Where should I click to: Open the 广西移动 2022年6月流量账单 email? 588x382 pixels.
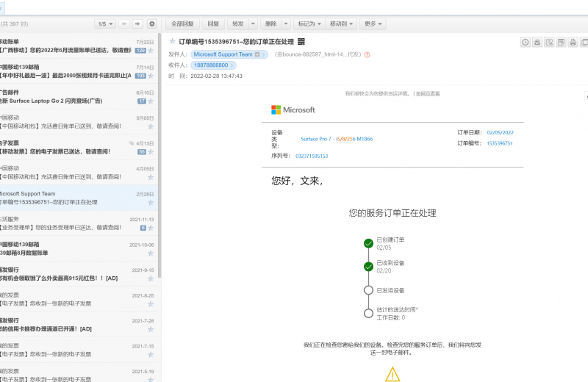pyautogui.click(x=78, y=46)
